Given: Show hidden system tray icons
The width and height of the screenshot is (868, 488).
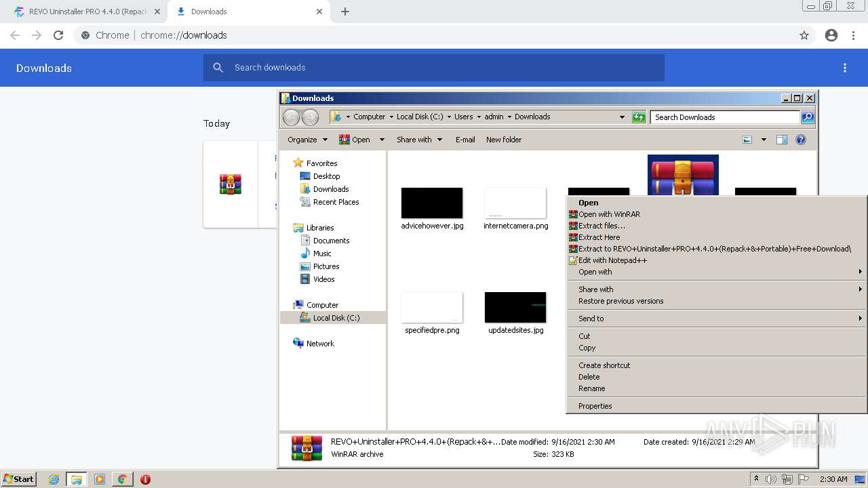Looking at the screenshot, I should click(756, 479).
